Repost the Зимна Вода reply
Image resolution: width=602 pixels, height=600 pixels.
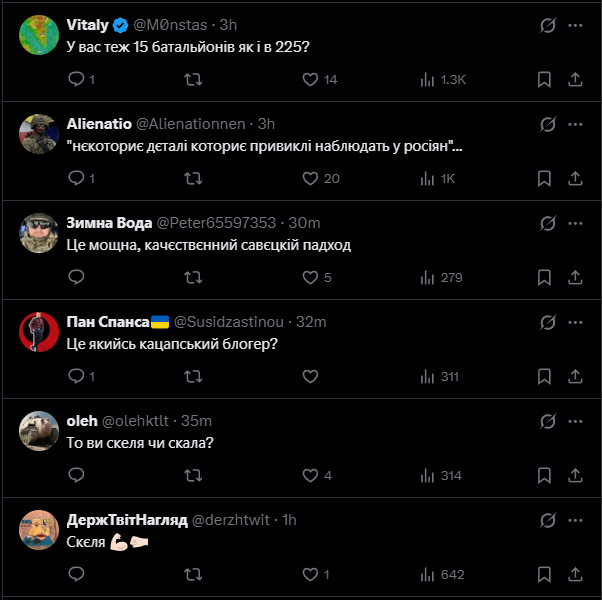[194, 277]
